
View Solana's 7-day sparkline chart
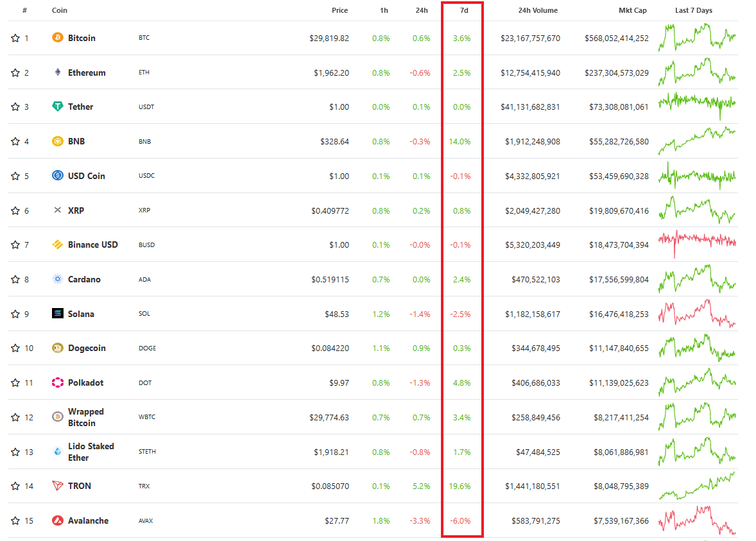(697, 313)
